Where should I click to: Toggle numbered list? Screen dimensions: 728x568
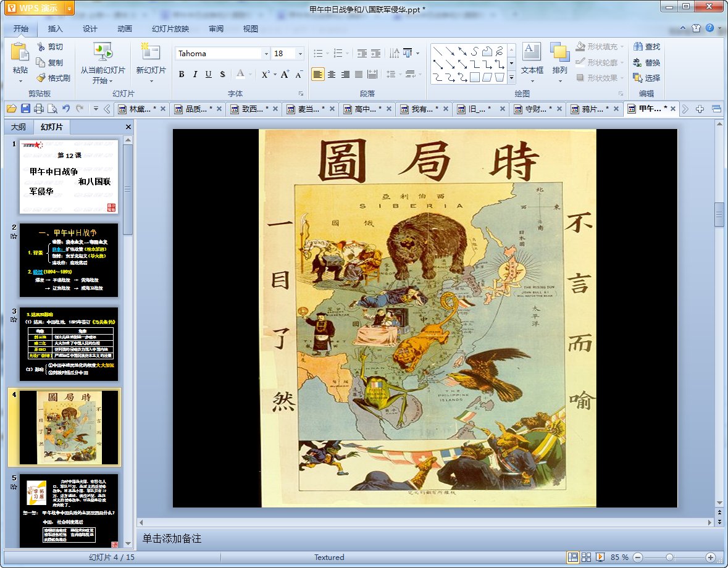click(x=338, y=53)
